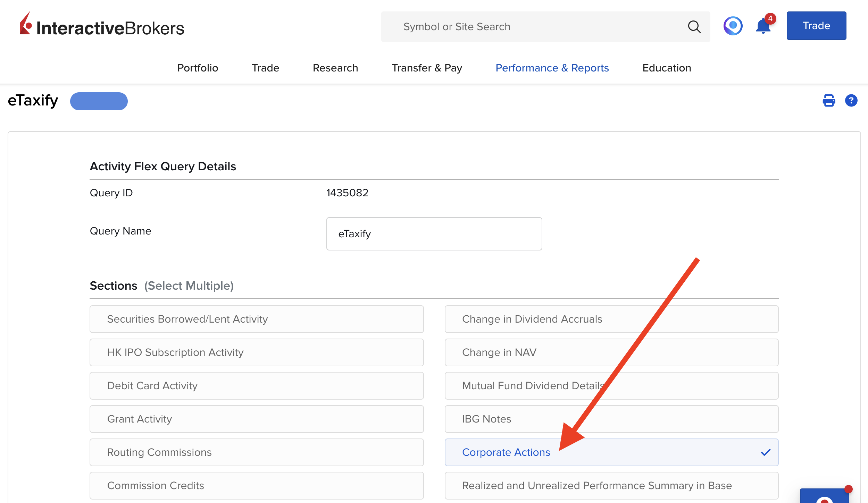Select Change in Dividend Accruals section
868x503 pixels.
pos(611,319)
